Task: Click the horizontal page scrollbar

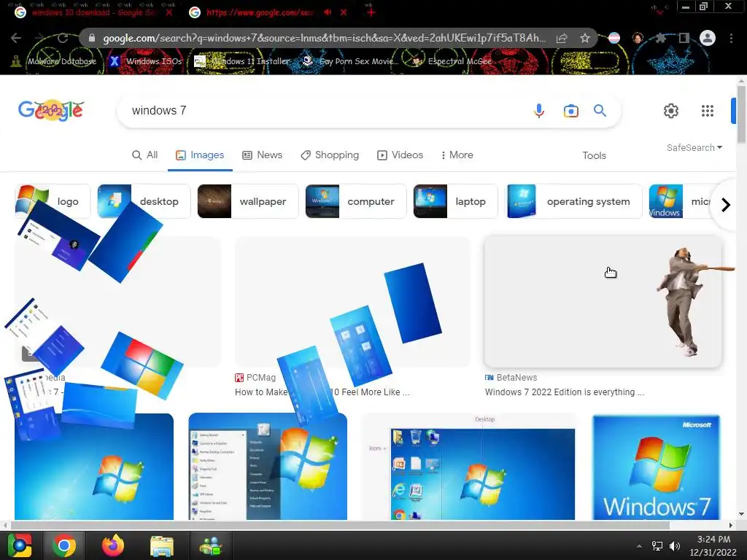Action: click(340, 525)
